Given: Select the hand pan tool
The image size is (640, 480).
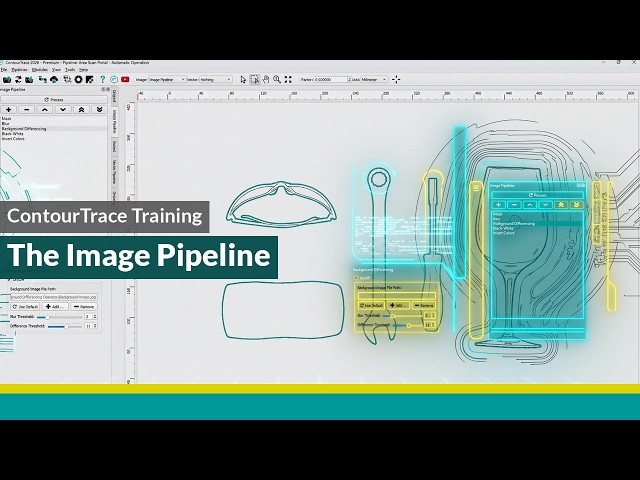Looking at the screenshot, I should (266, 80).
